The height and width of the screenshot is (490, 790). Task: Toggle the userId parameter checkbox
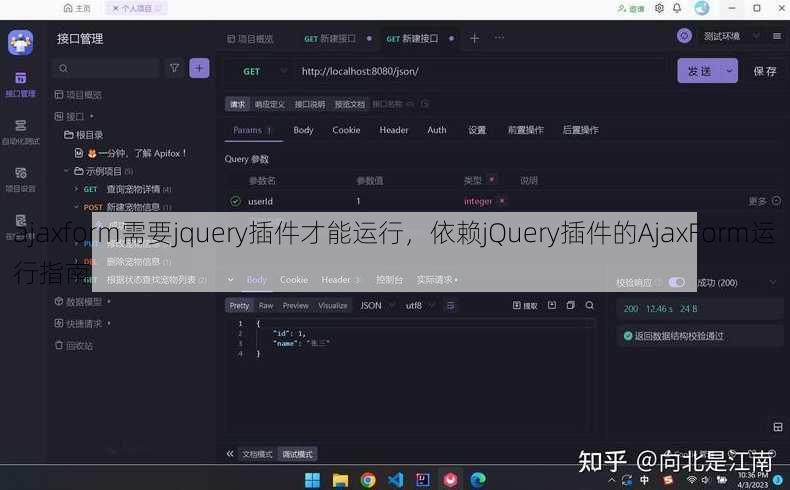(x=235, y=201)
